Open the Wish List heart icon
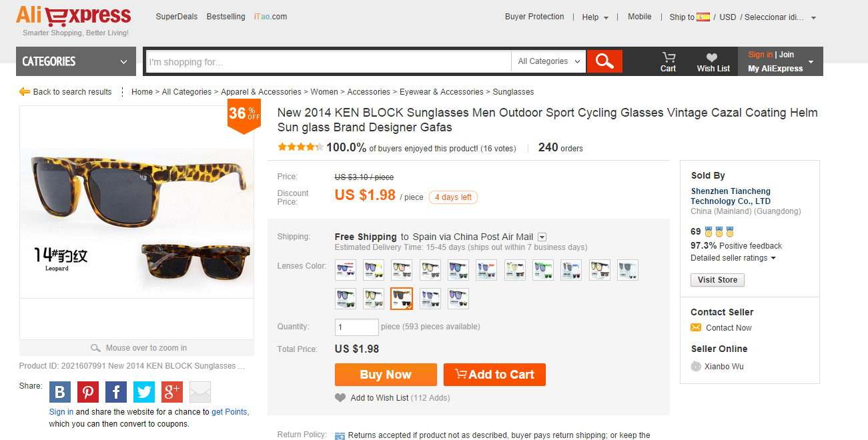Viewport: 868px width, 440px height. click(713, 61)
